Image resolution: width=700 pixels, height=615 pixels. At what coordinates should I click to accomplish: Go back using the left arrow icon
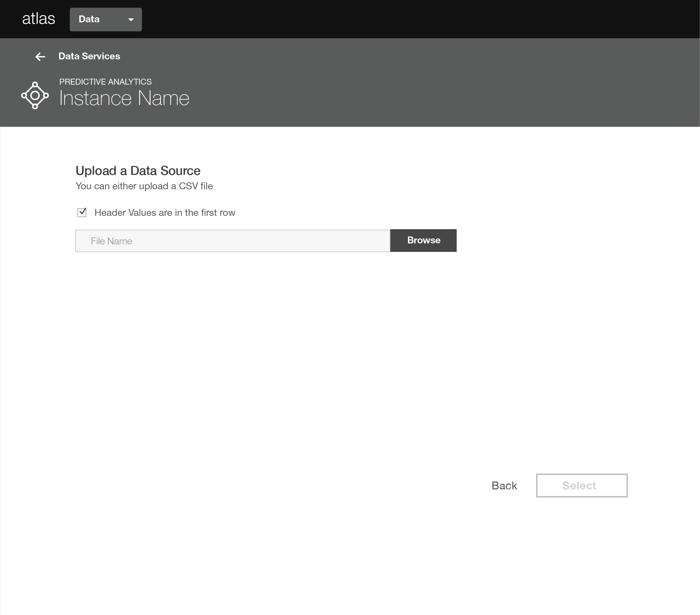click(x=40, y=56)
